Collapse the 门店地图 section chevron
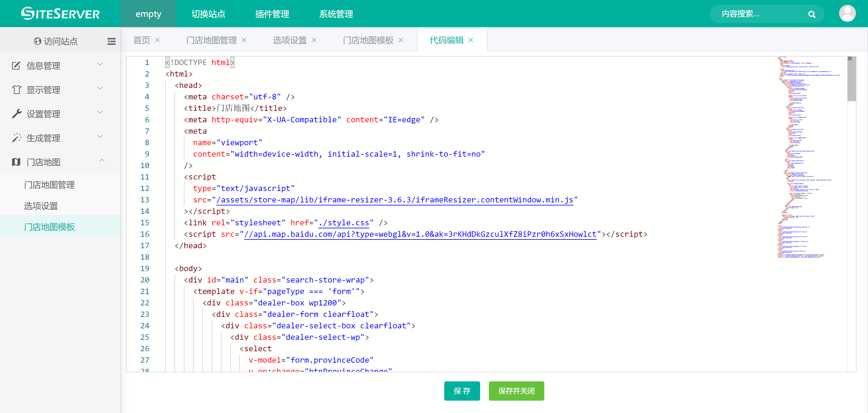The width and height of the screenshot is (868, 413). coord(102,160)
